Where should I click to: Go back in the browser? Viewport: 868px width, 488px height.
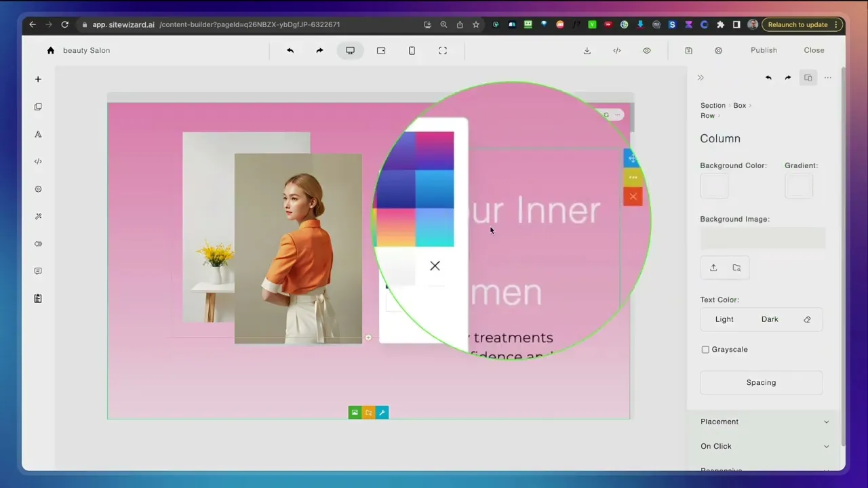(33, 24)
